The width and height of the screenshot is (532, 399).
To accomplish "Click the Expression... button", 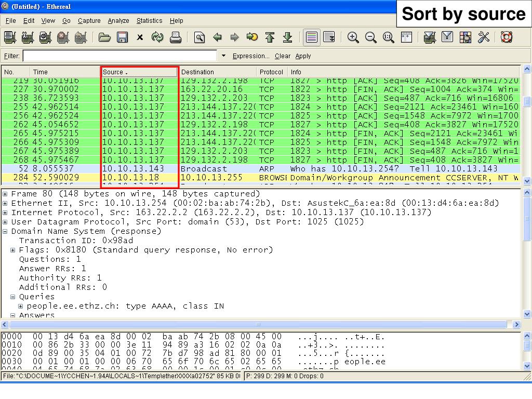I will click(x=251, y=56).
